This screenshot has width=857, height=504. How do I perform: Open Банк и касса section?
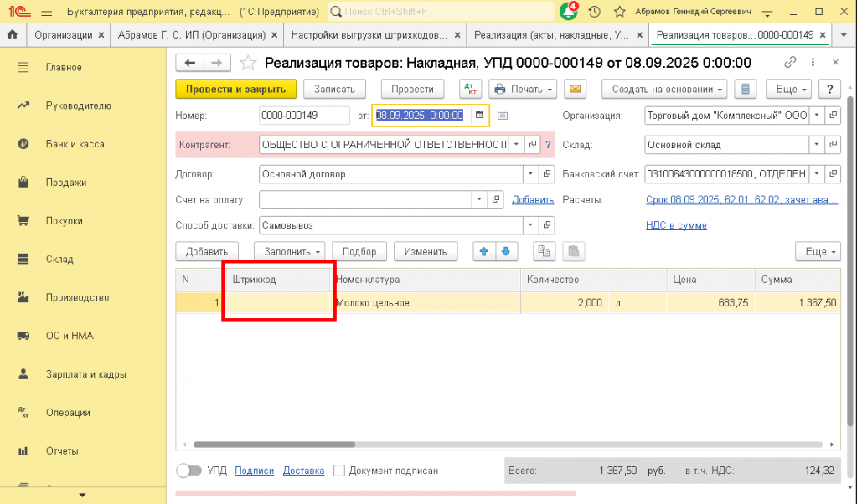click(x=75, y=144)
